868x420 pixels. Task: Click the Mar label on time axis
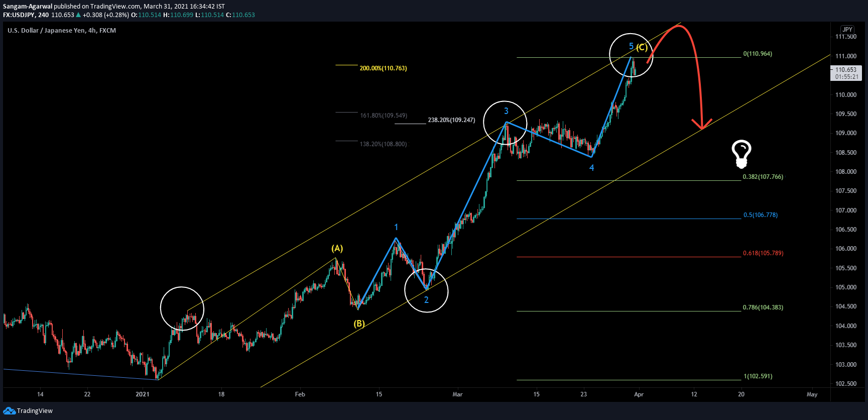tap(457, 394)
